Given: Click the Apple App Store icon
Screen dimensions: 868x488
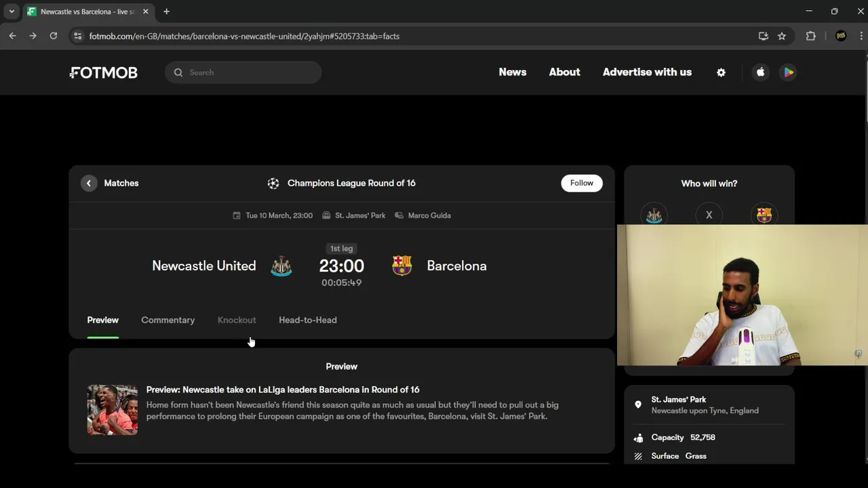Looking at the screenshot, I should [761, 73].
